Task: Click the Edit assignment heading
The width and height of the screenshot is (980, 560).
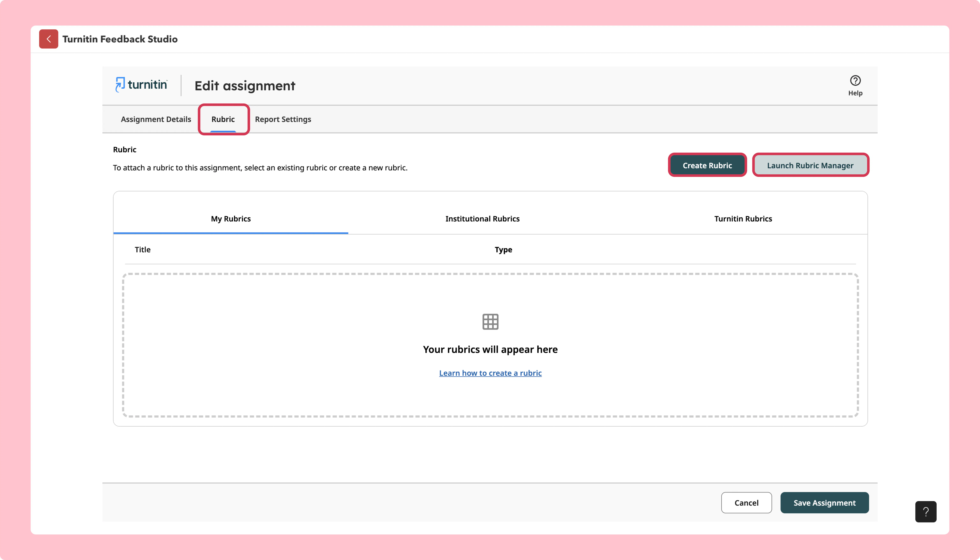Action: click(245, 85)
